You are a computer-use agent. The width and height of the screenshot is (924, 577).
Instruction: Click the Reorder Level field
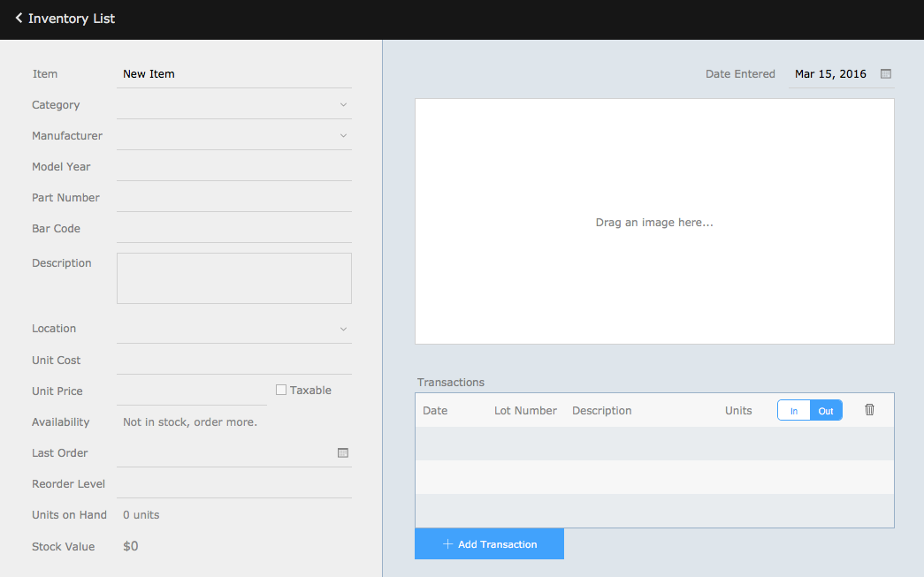tap(233, 483)
